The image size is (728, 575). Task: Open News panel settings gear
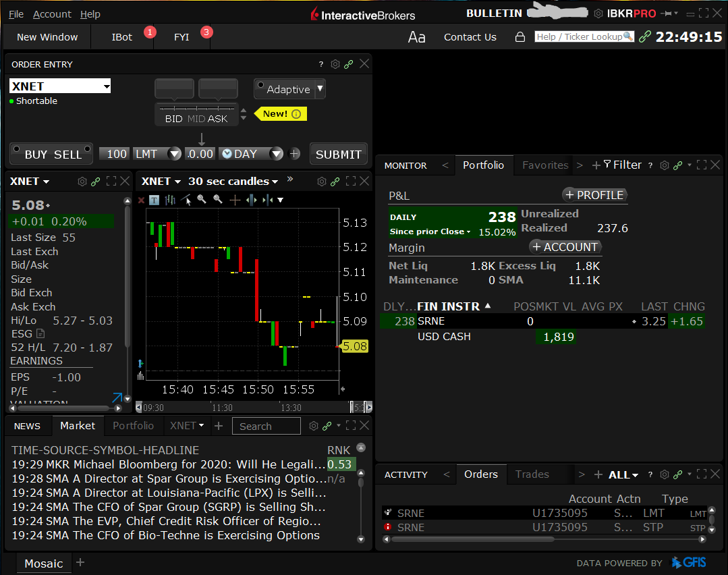point(314,426)
